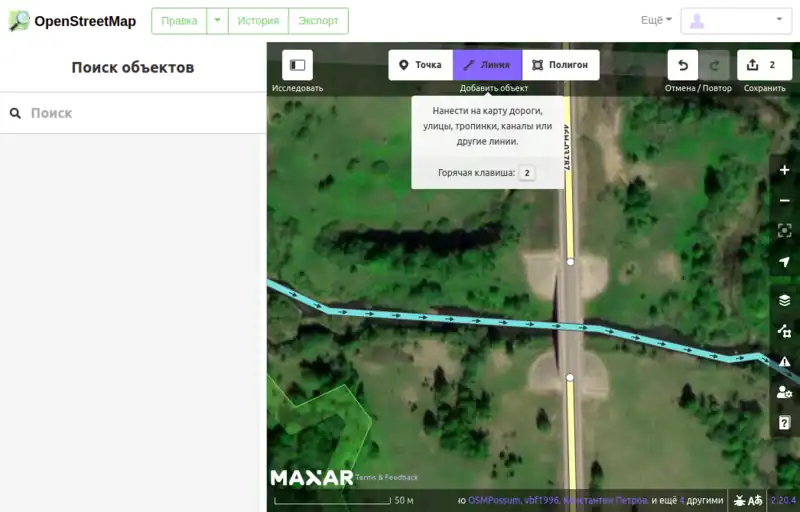
Task: Expand the Ещё menu
Action: [656, 21]
